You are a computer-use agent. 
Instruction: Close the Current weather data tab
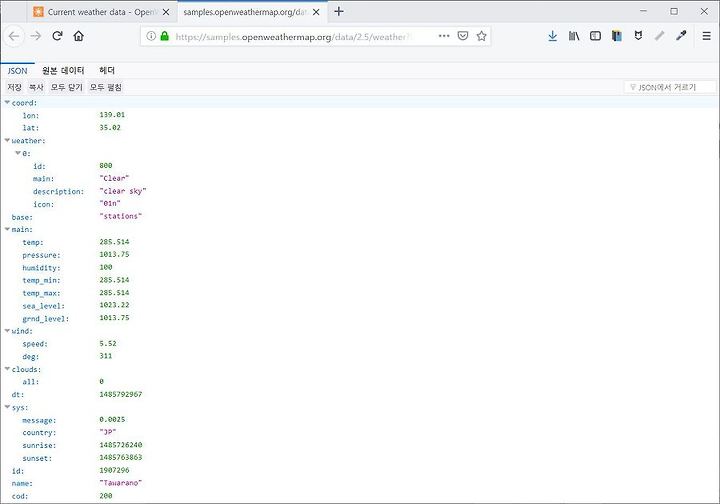pos(166,12)
